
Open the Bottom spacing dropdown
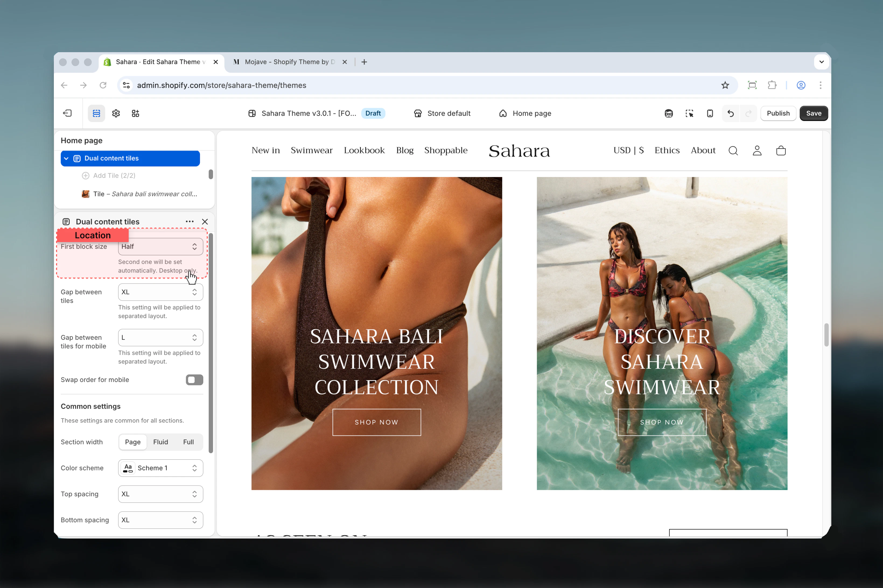pos(161,520)
